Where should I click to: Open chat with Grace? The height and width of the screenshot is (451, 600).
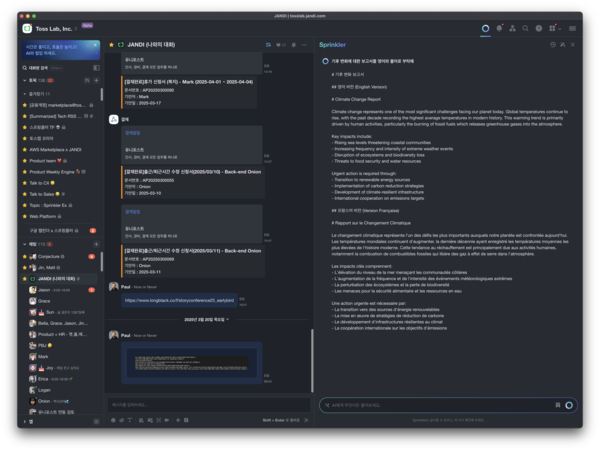point(44,300)
